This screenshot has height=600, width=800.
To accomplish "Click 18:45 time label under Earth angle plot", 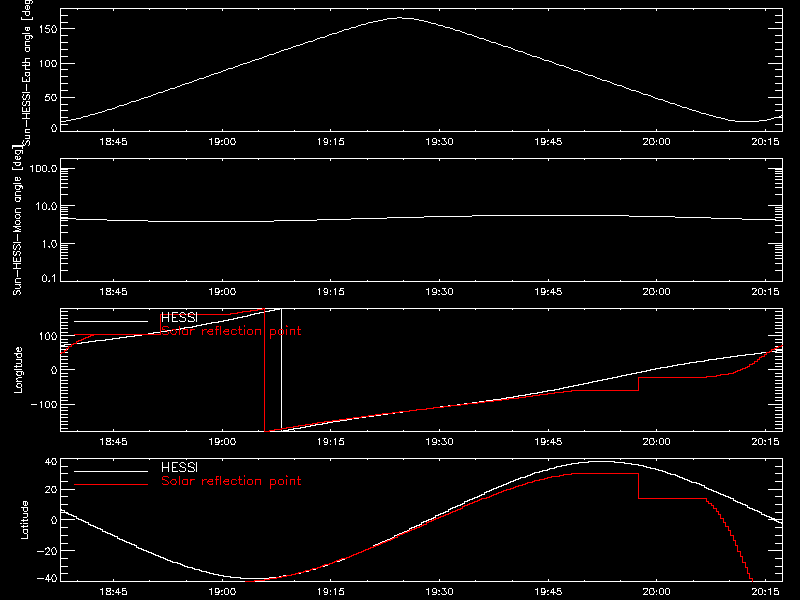I will click(113, 142).
